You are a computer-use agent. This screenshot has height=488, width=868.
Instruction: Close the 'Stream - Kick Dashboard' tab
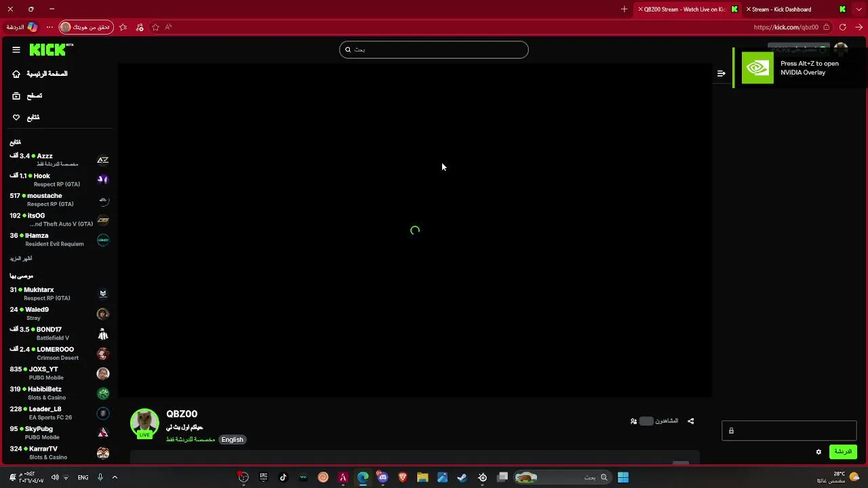click(x=749, y=9)
